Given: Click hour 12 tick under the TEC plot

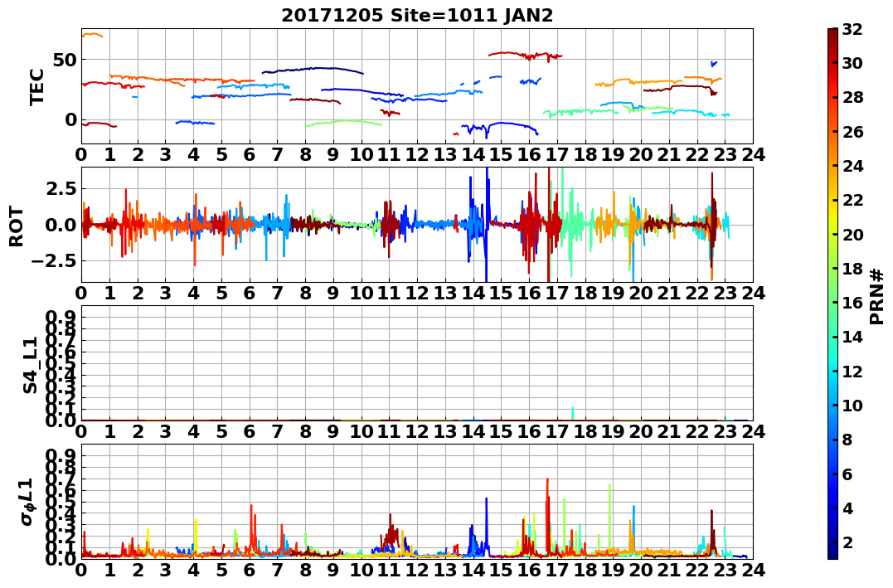Looking at the screenshot, I should [x=417, y=155].
